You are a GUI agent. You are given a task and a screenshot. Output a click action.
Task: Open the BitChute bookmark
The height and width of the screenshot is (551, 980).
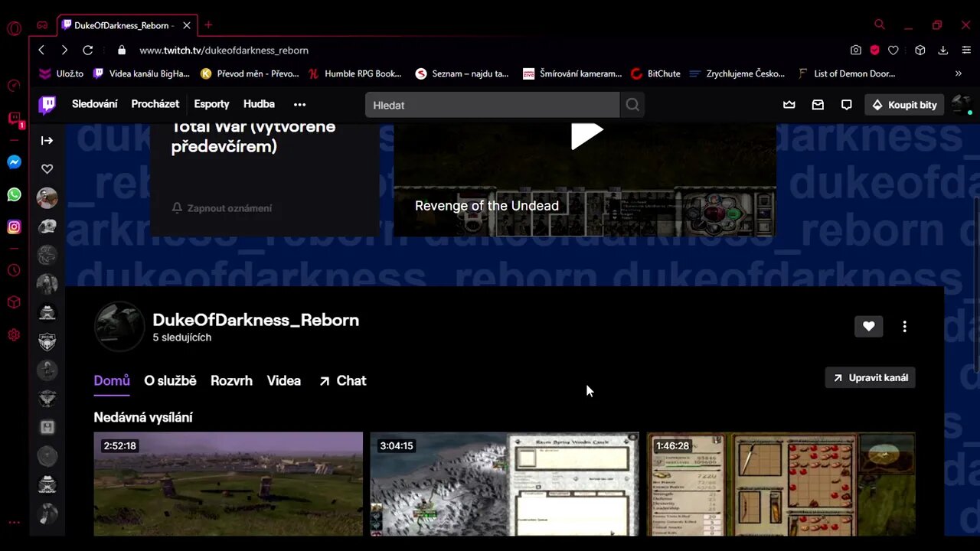pyautogui.click(x=655, y=73)
